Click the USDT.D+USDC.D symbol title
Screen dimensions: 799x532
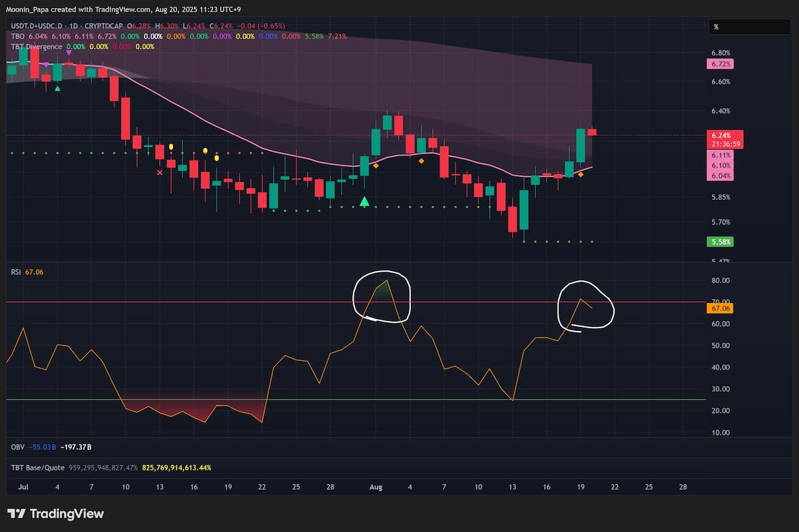click(x=36, y=26)
